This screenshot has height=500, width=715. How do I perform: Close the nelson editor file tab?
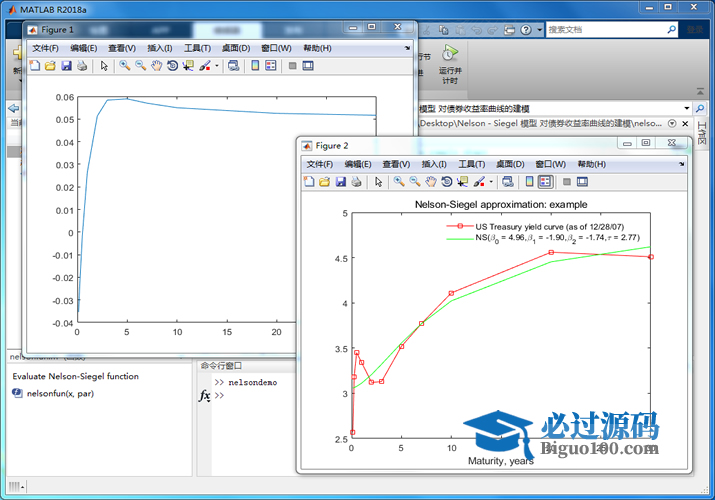[685, 124]
